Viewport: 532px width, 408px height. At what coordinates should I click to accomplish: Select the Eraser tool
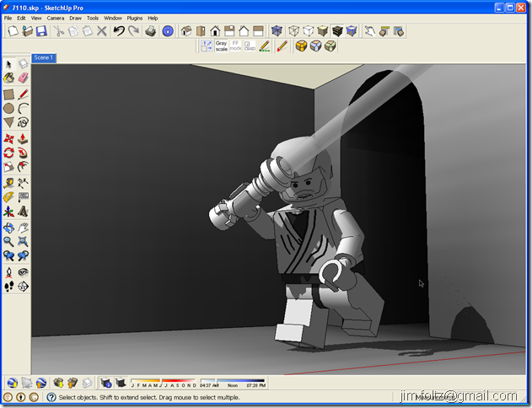[x=23, y=78]
